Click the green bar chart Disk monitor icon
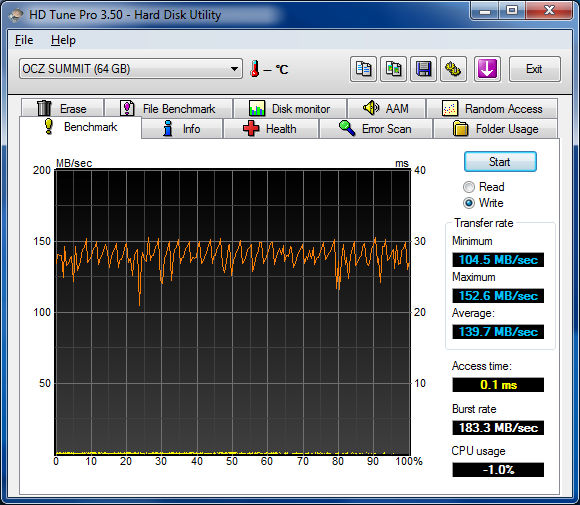The image size is (580, 505). coord(257,108)
